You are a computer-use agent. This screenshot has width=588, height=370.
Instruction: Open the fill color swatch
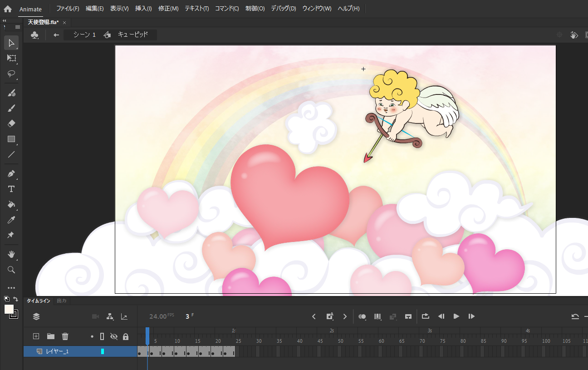click(x=9, y=309)
